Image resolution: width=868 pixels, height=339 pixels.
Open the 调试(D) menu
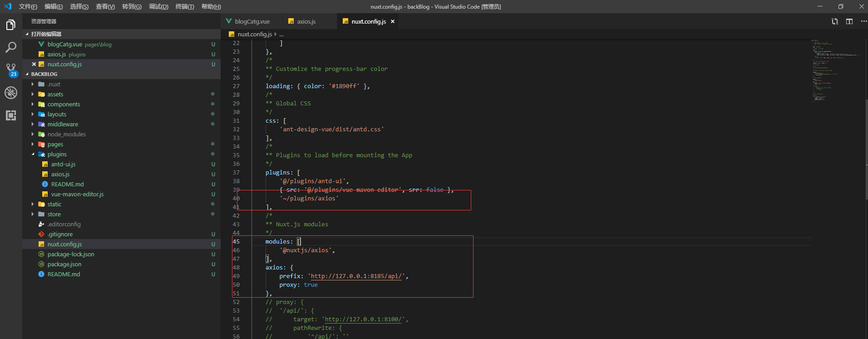(158, 6)
